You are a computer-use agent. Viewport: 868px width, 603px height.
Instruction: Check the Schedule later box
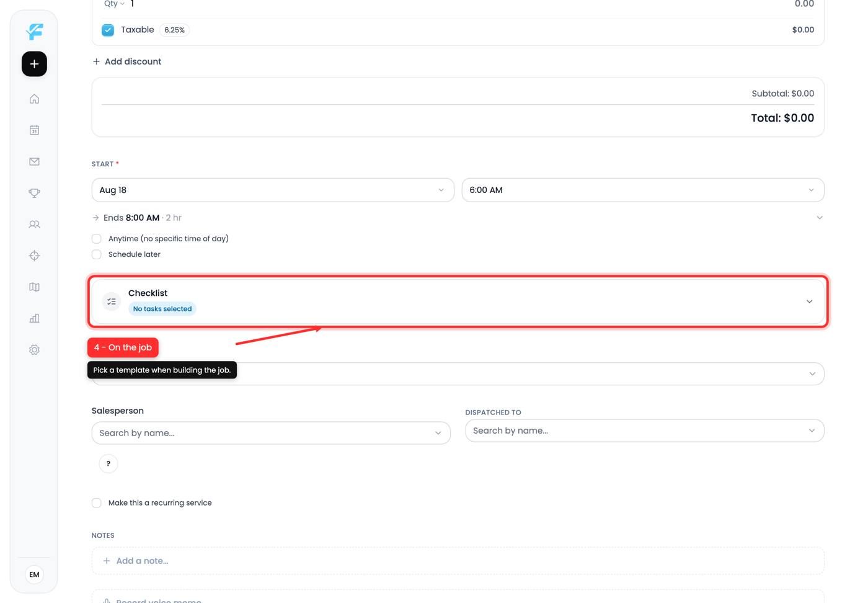tap(96, 254)
